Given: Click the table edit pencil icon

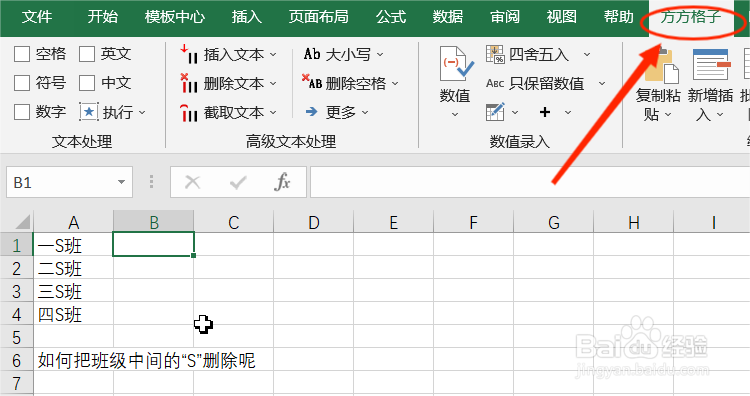Looking at the screenshot, I should (x=495, y=112).
